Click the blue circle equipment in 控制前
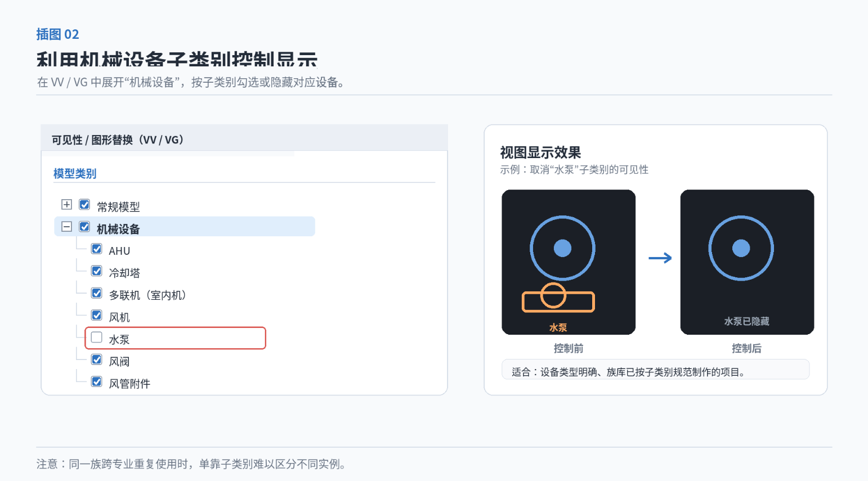This screenshot has width=868, height=481. tap(562, 248)
